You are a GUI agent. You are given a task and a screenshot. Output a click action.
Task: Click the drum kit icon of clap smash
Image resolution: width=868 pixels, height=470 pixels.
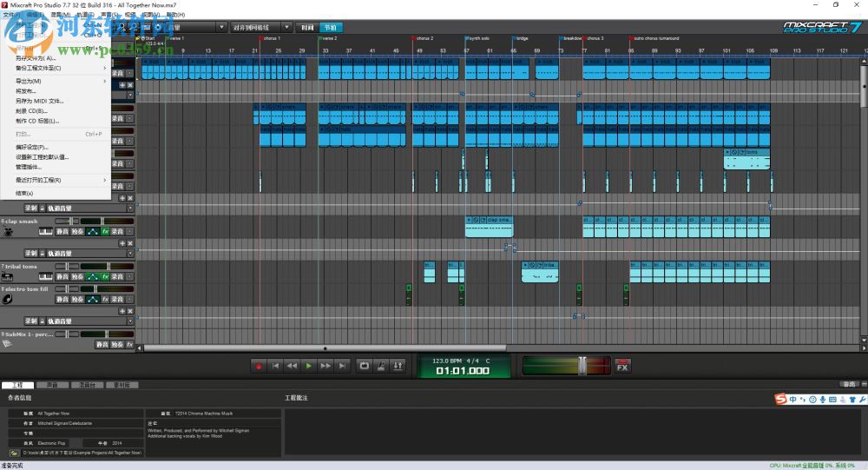click(x=9, y=232)
